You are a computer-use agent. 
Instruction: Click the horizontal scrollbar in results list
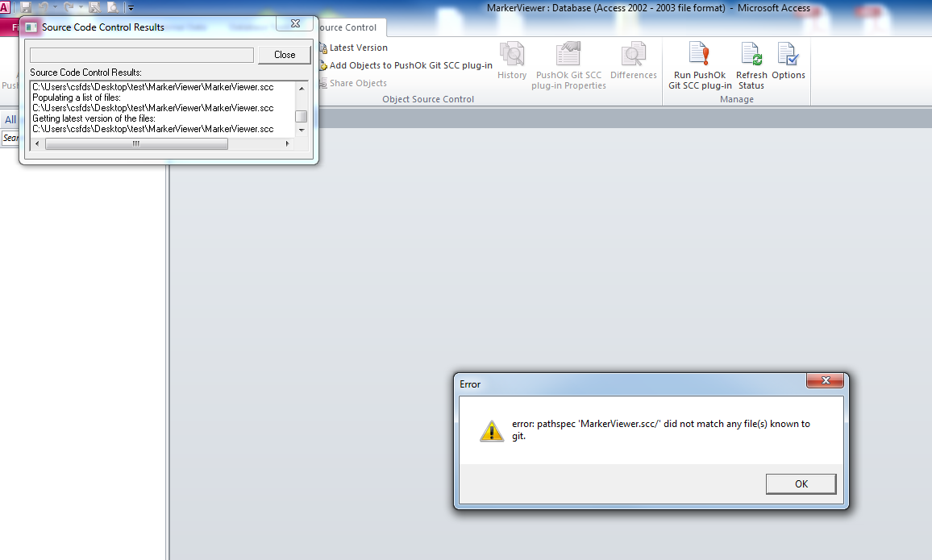click(136, 144)
